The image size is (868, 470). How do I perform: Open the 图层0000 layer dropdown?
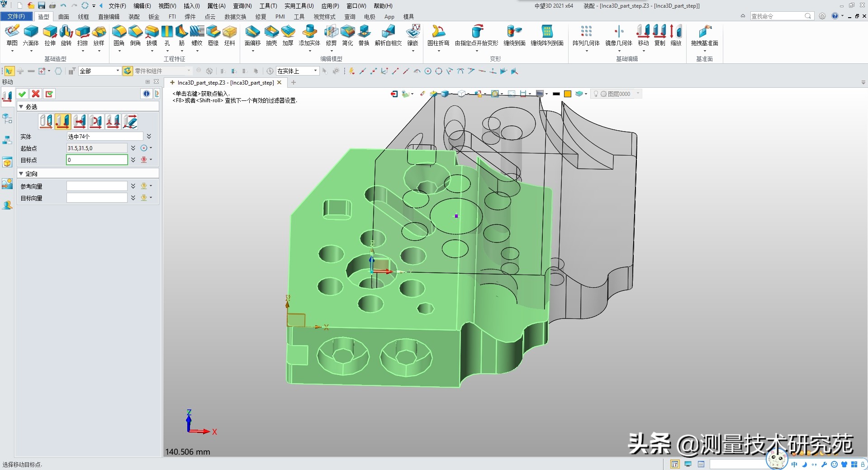(638, 94)
